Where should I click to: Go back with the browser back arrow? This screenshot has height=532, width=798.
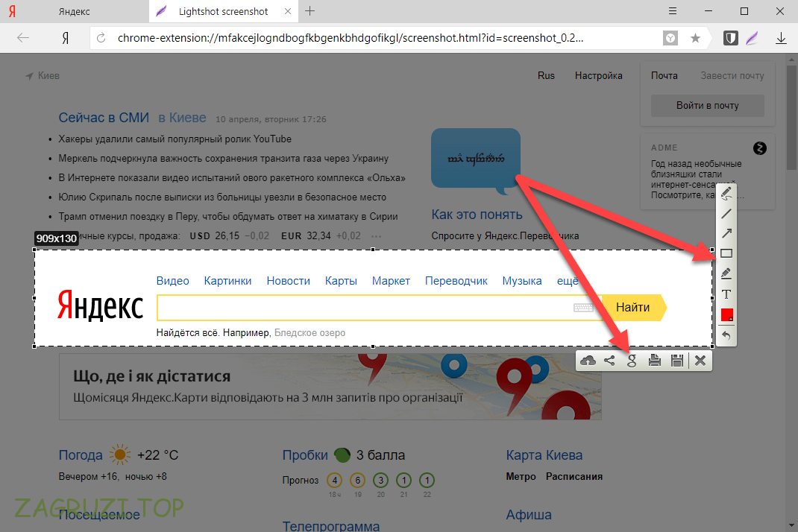23,38
